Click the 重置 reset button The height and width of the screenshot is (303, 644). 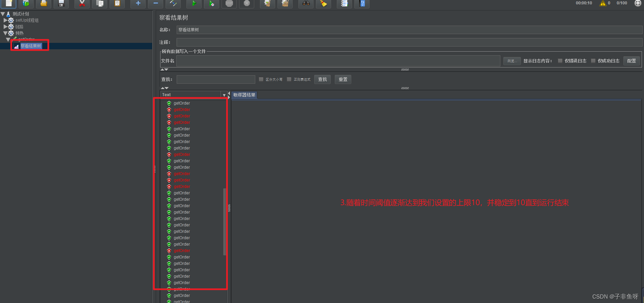click(343, 79)
